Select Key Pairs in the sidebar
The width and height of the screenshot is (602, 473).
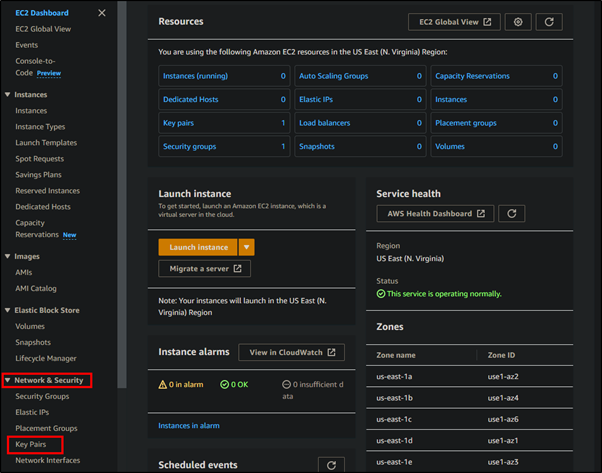click(x=32, y=444)
